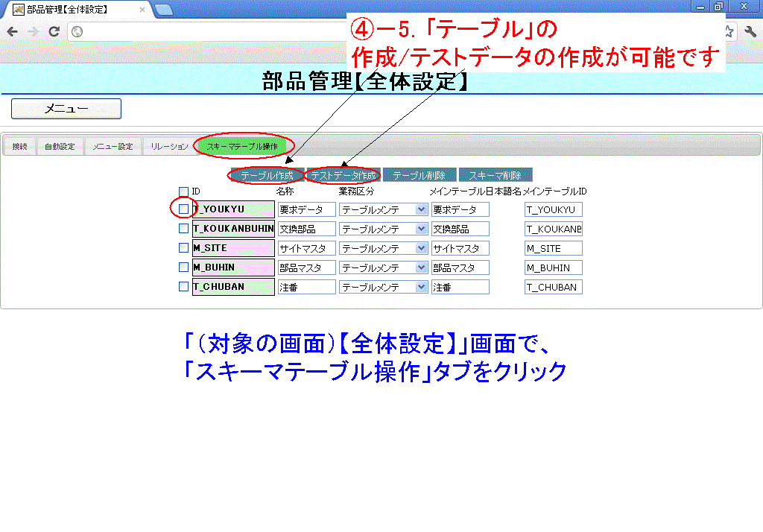Toggle the select-all checkbox next to ID header
Image resolution: width=763 pixels, height=532 pixels.
(x=184, y=191)
